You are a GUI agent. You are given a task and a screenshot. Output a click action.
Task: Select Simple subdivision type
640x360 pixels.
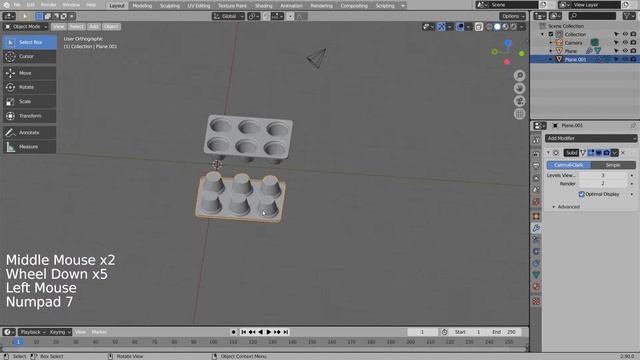(613, 165)
